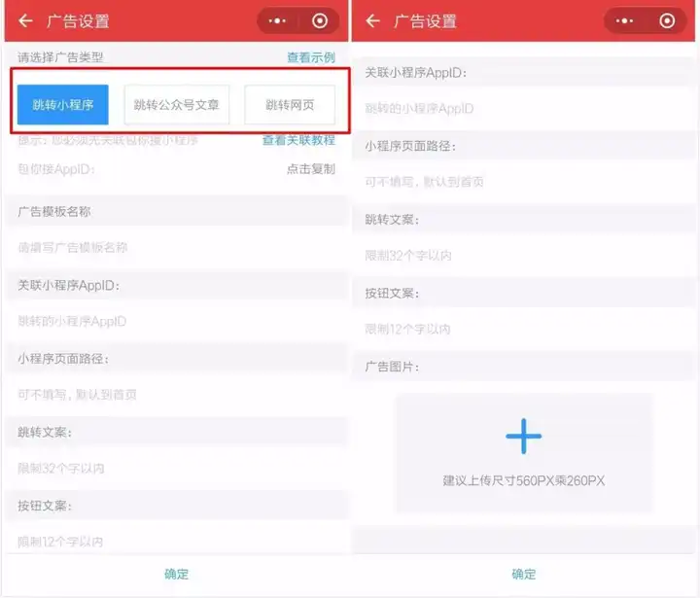Screen dimensions: 700x598
Task: Focus right screen's 限制12个字以内 field
Action: point(524,330)
